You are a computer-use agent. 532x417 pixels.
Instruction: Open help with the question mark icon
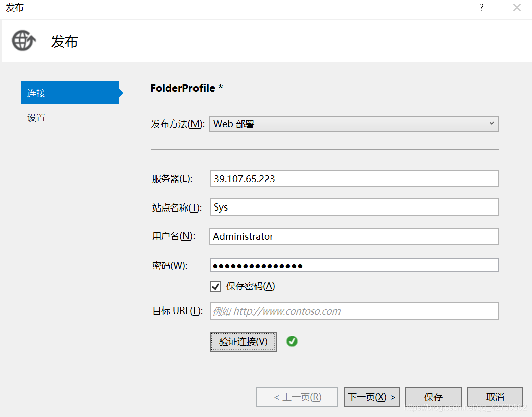pos(481,8)
